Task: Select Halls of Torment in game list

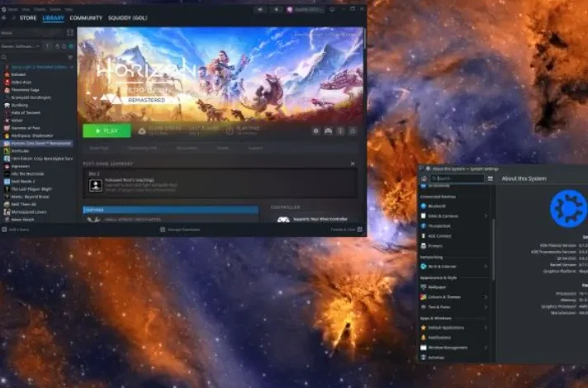Action: click(x=26, y=112)
